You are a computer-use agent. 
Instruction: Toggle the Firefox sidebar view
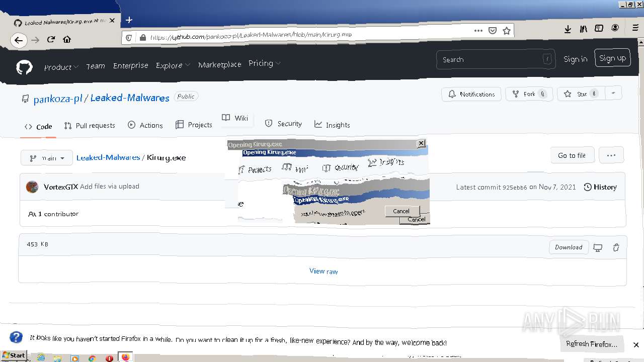click(x=599, y=29)
